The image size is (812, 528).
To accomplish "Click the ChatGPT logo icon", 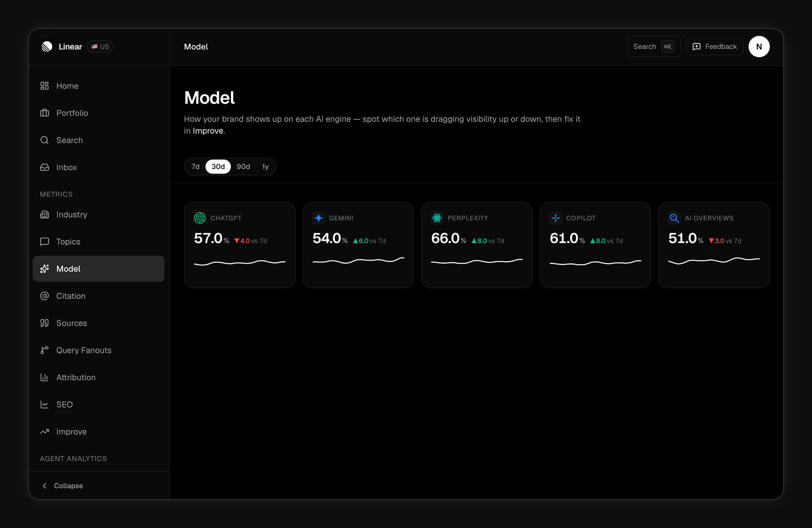I will pyautogui.click(x=200, y=218).
